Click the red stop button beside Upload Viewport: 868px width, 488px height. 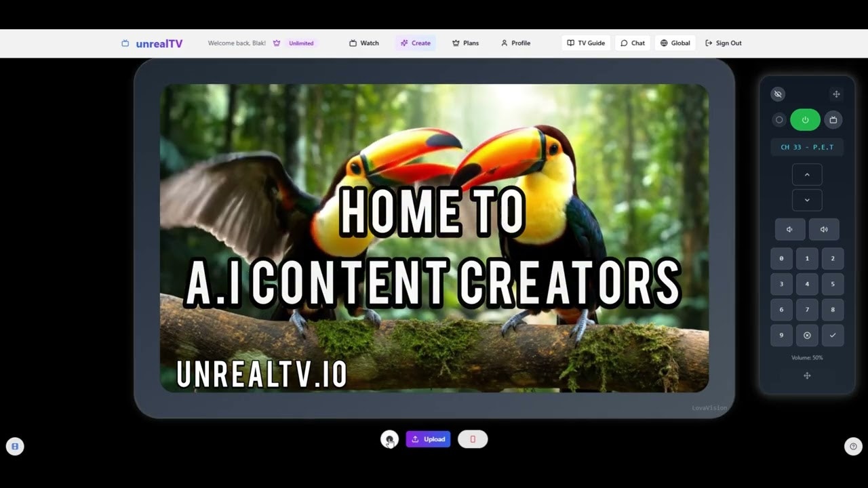pos(473,439)
